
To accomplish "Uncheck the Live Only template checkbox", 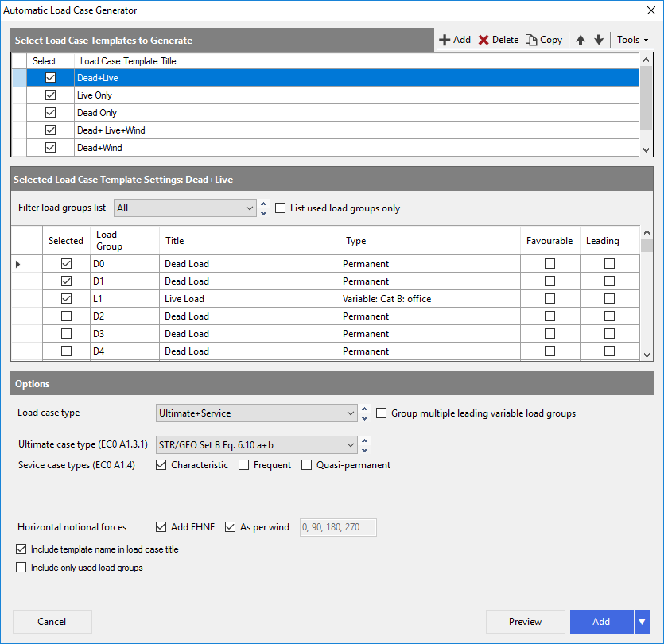I will pos(50,95).
